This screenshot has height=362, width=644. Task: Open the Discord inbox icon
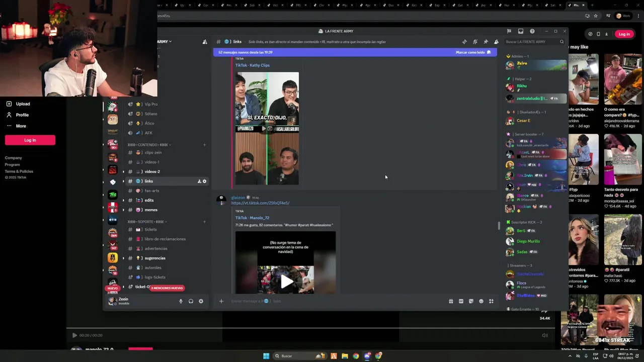coord(521,31)
